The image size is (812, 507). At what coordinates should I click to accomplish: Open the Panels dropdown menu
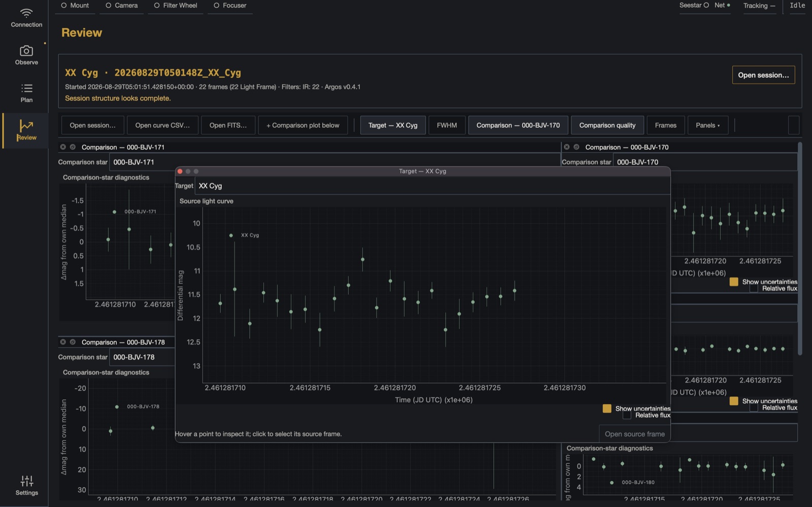coord(708,125)
